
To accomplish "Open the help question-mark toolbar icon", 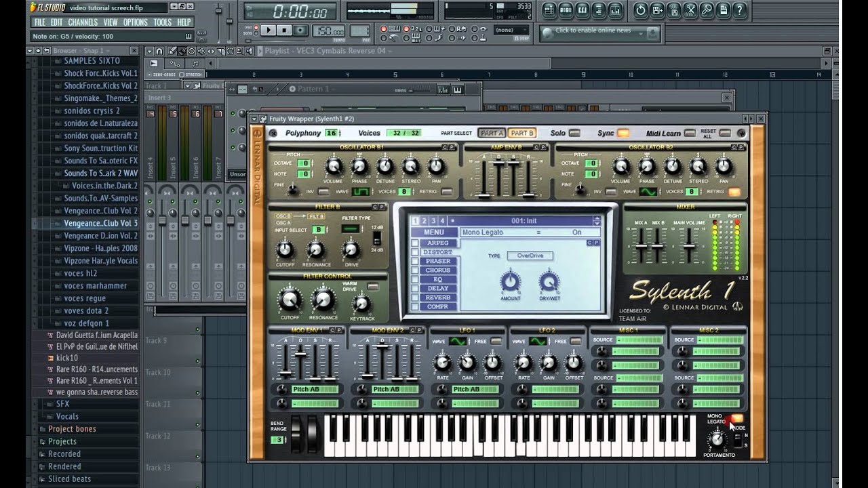I will pyautogui.click(x=740, y=10).
